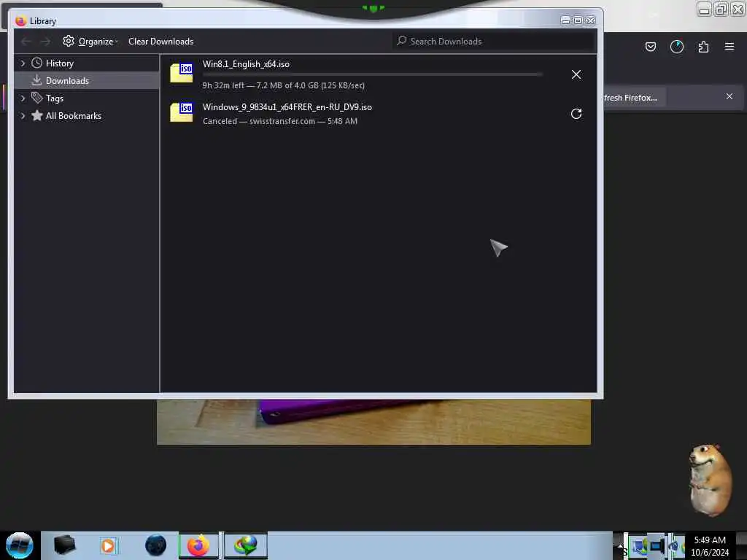Close the Library window
This screenshot has height=560, width=747.
coord(591,20)
